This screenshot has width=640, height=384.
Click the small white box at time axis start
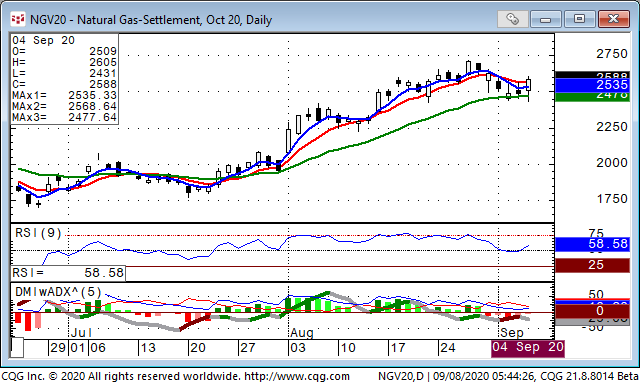(17, 348)
